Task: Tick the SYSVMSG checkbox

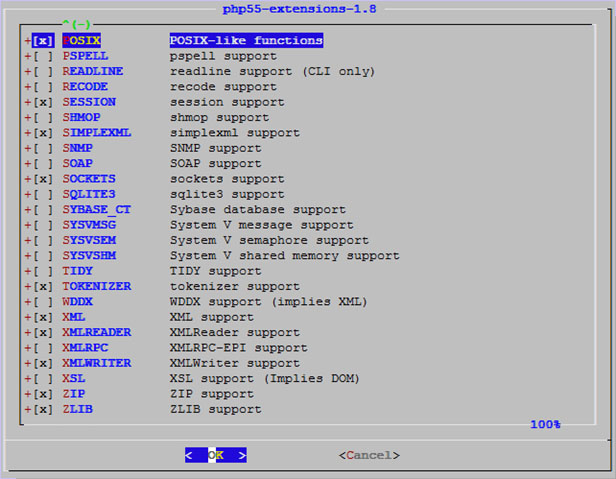Action: tap(43, 225)
